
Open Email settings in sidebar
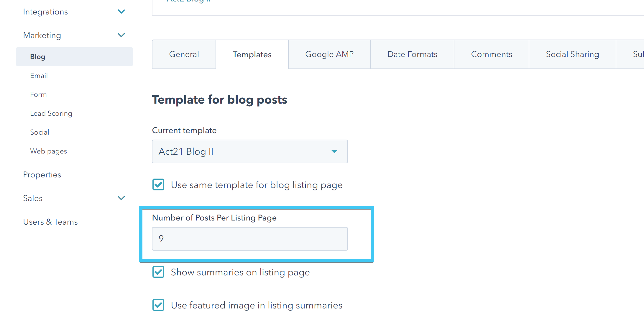[39, 75]
